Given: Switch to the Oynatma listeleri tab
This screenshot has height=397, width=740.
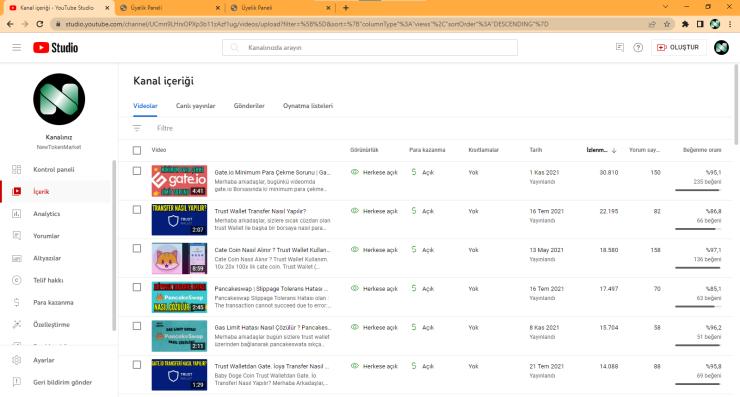Looking at the screenshot, I should click(x=308, y=106).
